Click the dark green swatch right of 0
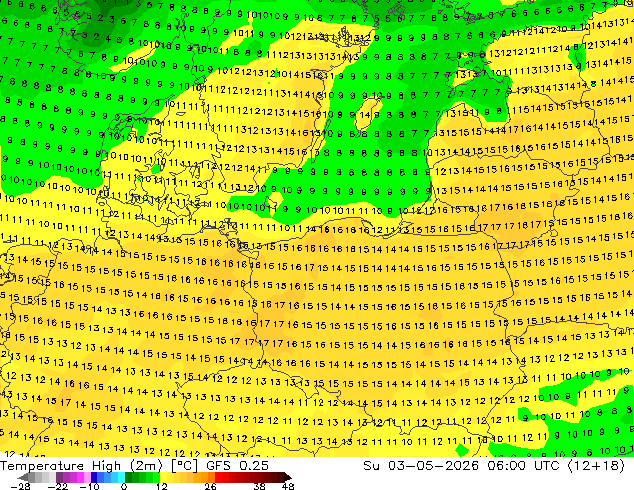This screenshot has height=490, width=634. pos(128,477)
